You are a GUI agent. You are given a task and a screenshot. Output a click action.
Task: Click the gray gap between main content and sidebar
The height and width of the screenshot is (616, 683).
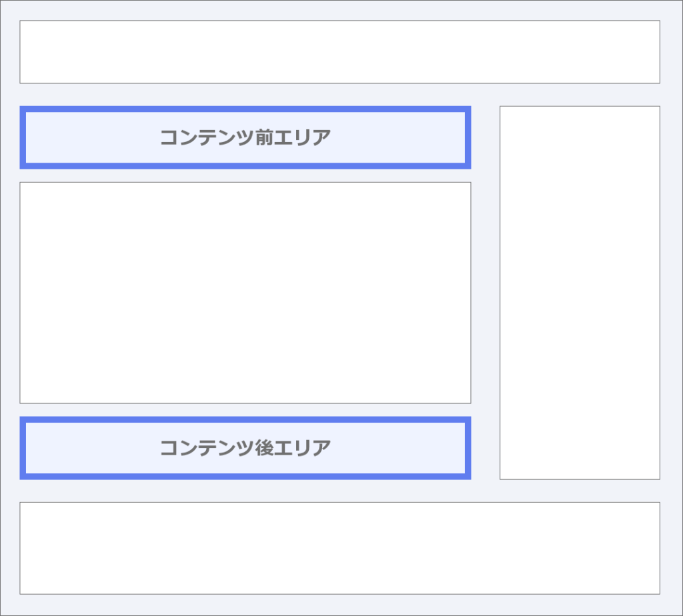click(485, 292)
